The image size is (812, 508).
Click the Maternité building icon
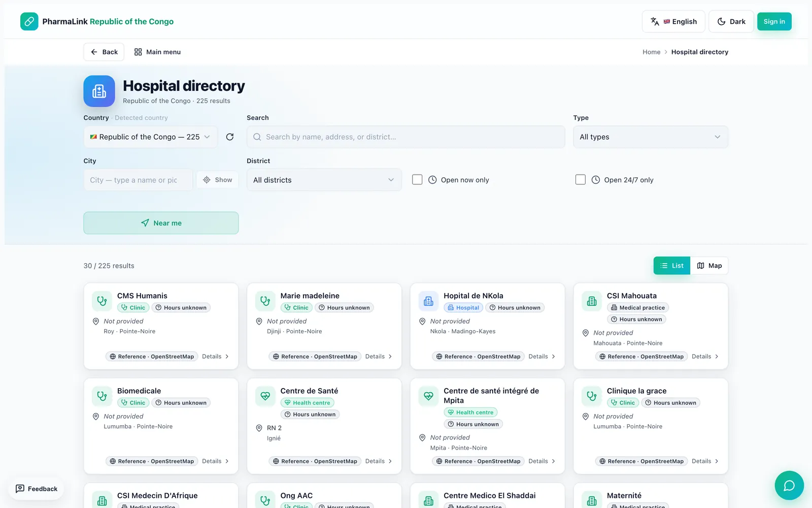(x=592, y=500)
